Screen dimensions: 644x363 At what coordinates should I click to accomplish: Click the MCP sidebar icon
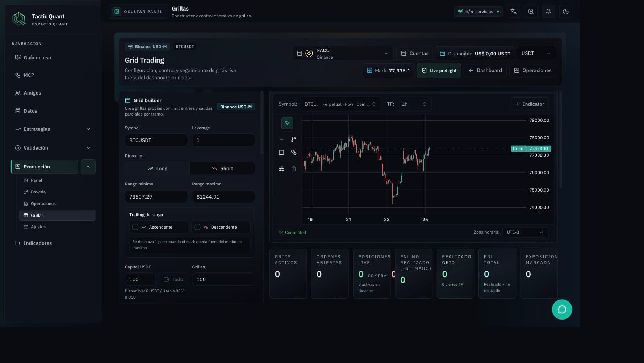(x=18, y=75)
